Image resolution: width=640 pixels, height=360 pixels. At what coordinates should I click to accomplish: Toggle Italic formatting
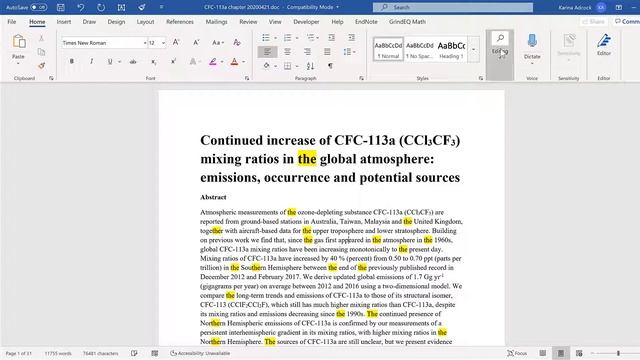91,62
